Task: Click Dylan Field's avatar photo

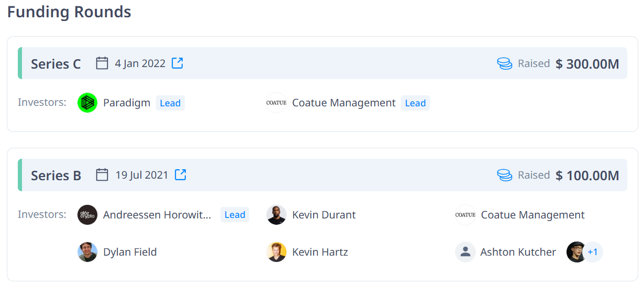Action: pos(87,252)
